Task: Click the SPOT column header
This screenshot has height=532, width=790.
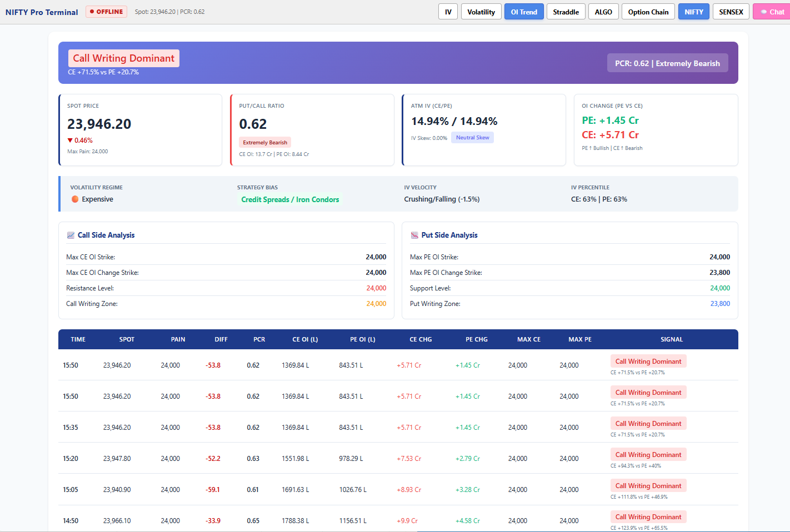Action: tap(127, 339)
